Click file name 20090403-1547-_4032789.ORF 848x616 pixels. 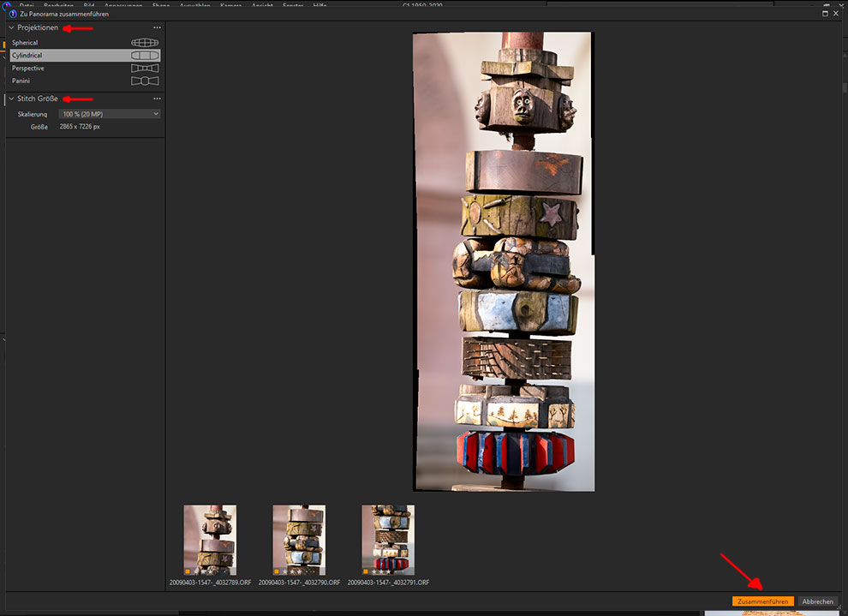click(211, 583)
